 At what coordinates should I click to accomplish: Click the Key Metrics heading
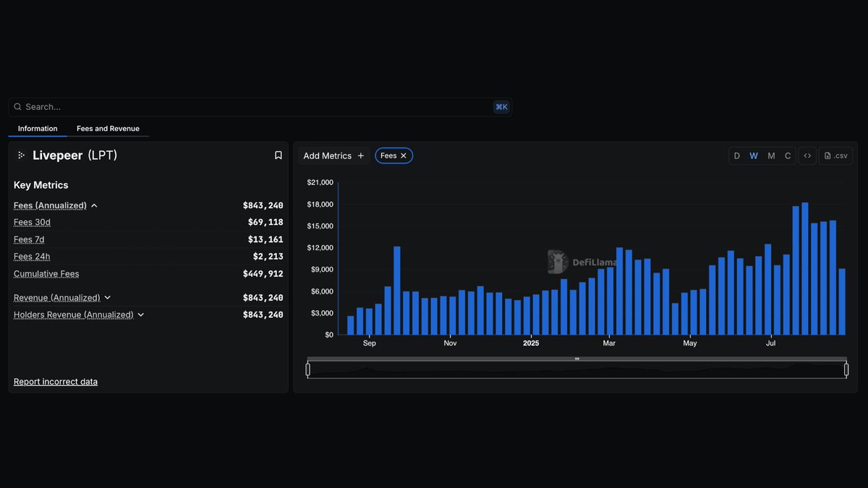(x=41, y=185)
